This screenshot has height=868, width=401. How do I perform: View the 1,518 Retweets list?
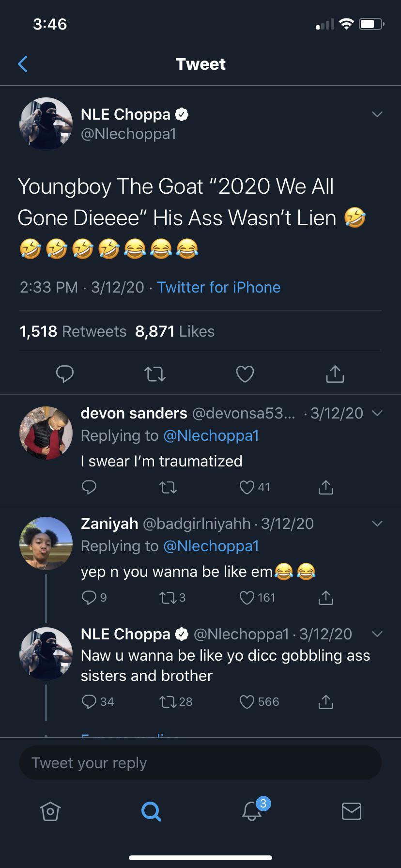[x=73, y=331]
